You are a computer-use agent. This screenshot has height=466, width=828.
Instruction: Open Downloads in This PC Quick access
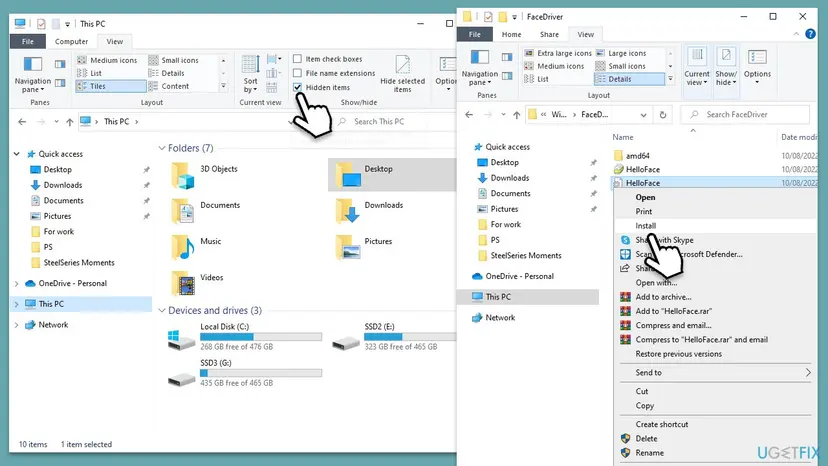(x=63, y=185)
